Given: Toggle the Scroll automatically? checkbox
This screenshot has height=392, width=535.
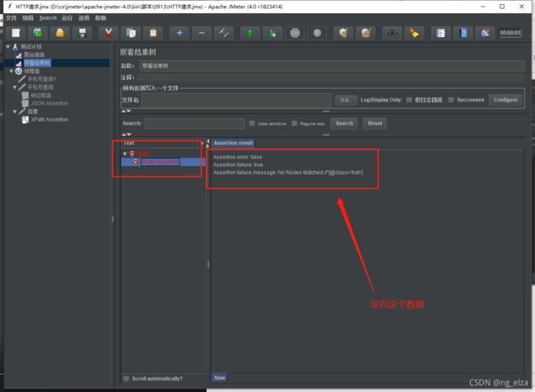Looking at the screenshot, I should tap(126, 379).
